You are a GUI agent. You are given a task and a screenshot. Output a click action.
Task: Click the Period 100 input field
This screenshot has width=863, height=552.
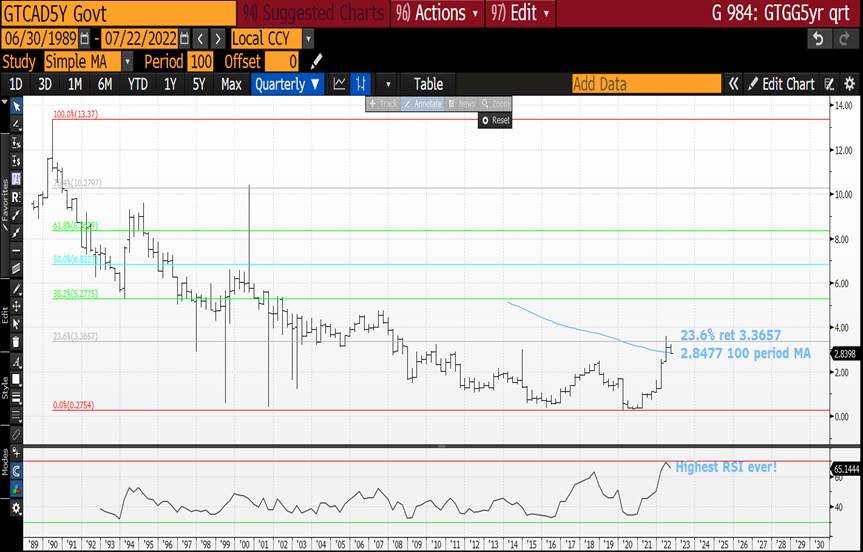(x=201, y=62)
